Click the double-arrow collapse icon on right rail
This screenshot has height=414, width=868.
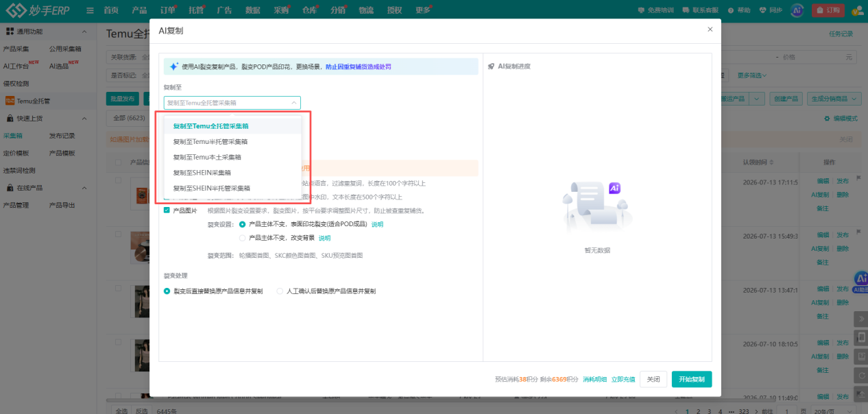(x=861, y=319)
